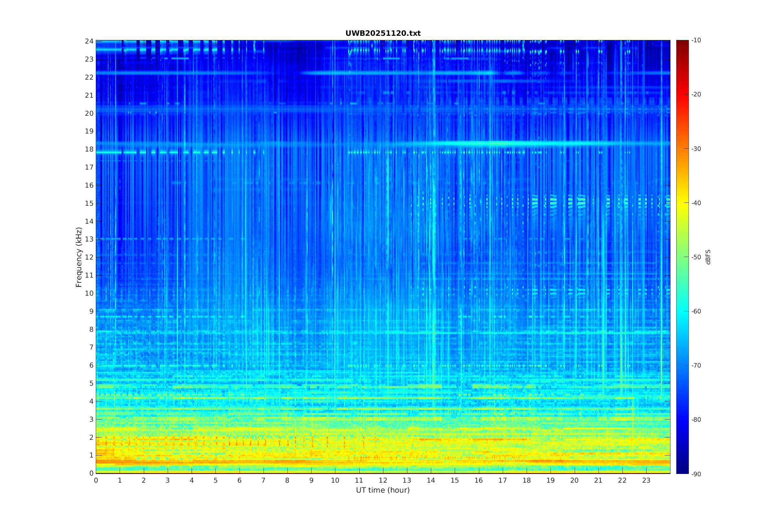Click the UT time (hour) x-axis label
This screenshot has width=774, height=532.
coord(383,490)
